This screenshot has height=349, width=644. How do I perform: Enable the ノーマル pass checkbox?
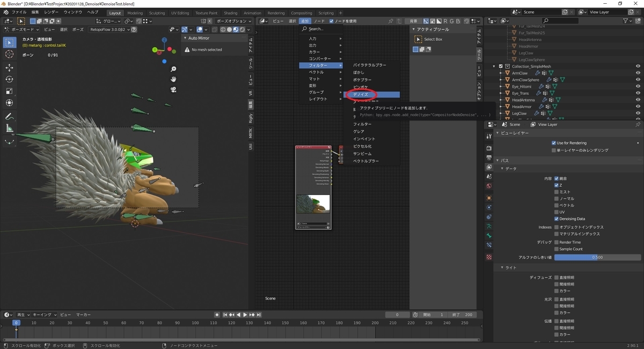pyautogui.click(x=557, y=199)
